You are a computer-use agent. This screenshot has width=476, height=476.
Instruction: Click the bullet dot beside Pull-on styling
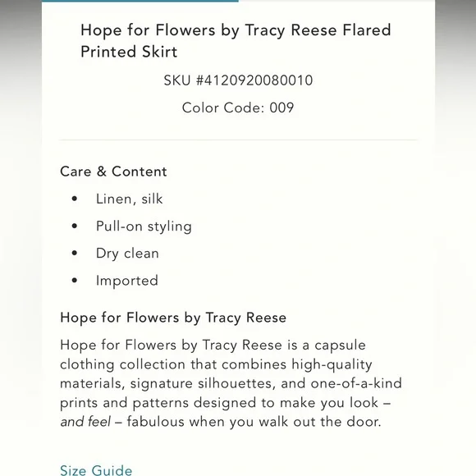point(75,226)
